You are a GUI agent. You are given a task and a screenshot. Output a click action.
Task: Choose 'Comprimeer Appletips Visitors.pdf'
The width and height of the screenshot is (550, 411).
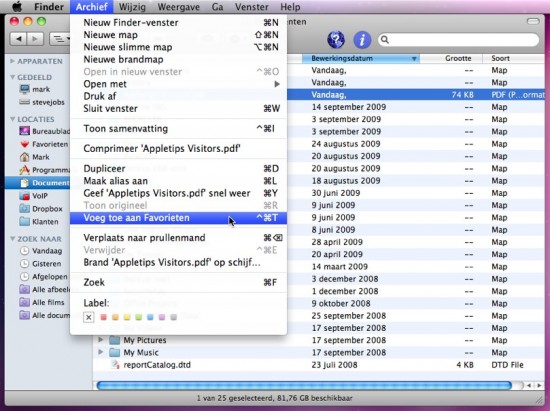[x=178, y=148]
